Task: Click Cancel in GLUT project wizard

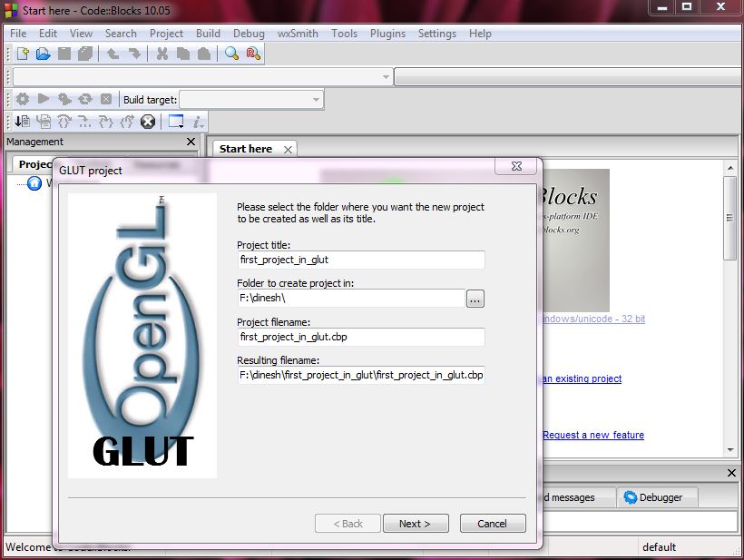Action: point(493,524)
